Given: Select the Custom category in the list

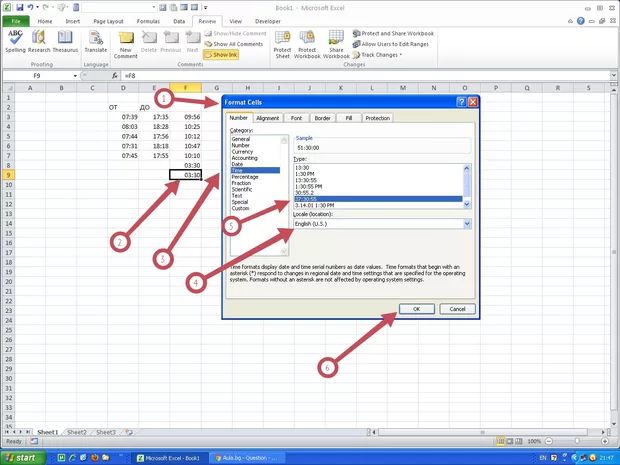Looking at the screenshot, I should click(241, 208).
